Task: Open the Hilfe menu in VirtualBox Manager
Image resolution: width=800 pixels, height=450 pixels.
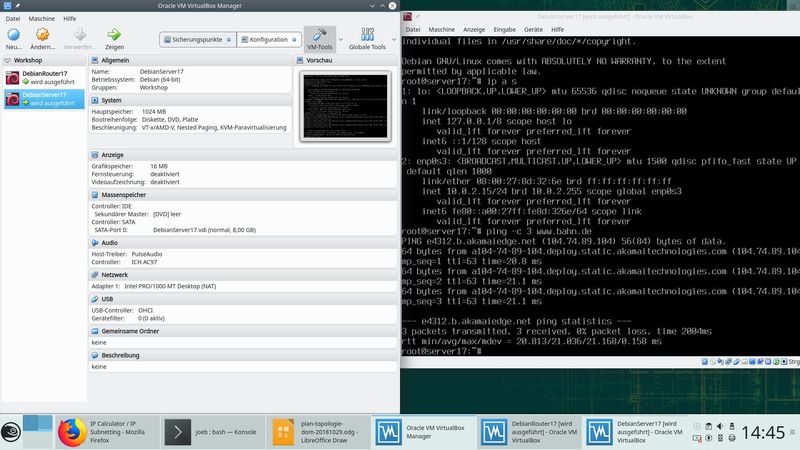Action: [x=69, y=18]
